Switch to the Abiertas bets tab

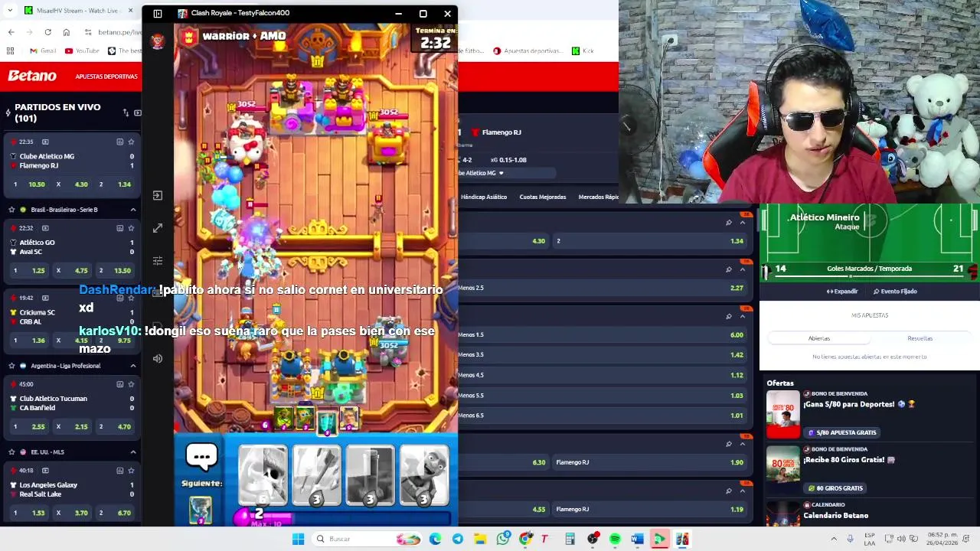tap(819, 338)
